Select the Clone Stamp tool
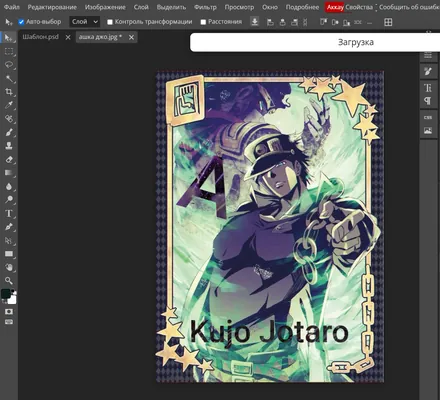The image size is (440, 400). (x=9, y=146)
